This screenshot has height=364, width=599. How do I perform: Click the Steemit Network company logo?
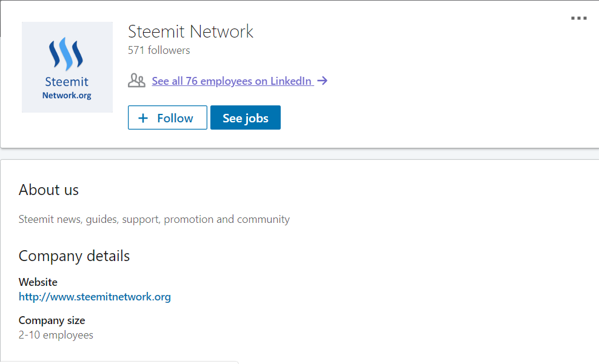(67, 67)
